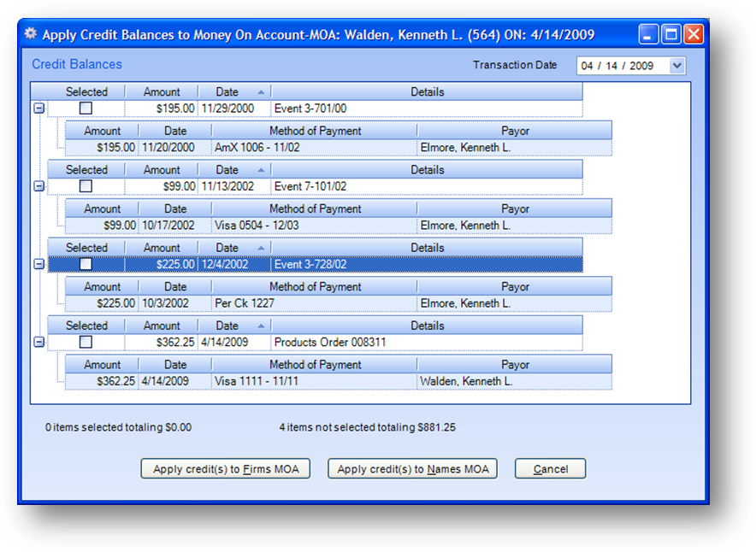756x552 pixels.
Task: Collapse the Event 3-701/00 row
Action: coord(39,109)
